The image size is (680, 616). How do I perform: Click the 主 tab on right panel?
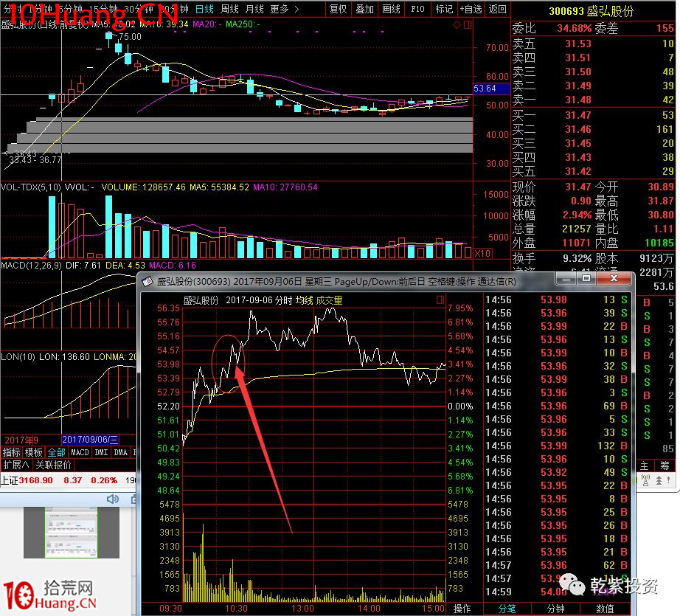click(645, 466)
